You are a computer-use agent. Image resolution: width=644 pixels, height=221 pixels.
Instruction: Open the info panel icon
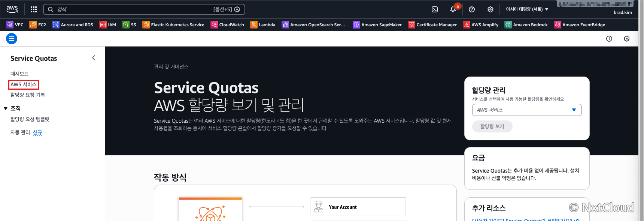pyautogui.click(x=609, y=39)
